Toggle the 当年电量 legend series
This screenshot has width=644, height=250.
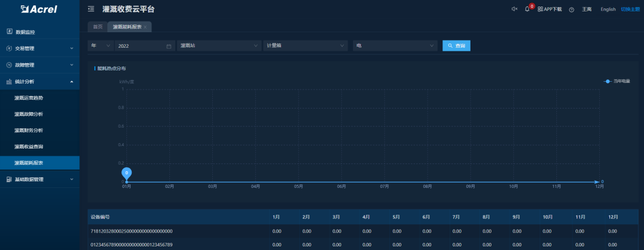617,81
